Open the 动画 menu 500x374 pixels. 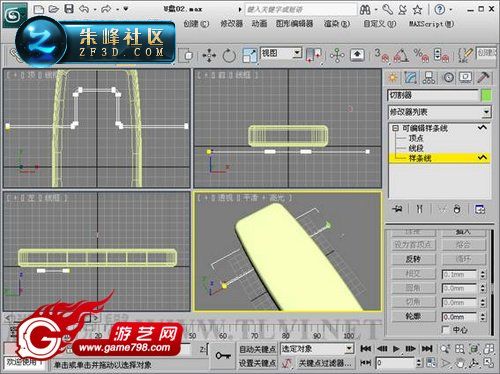pyautogui.click(x=259, y=24)
